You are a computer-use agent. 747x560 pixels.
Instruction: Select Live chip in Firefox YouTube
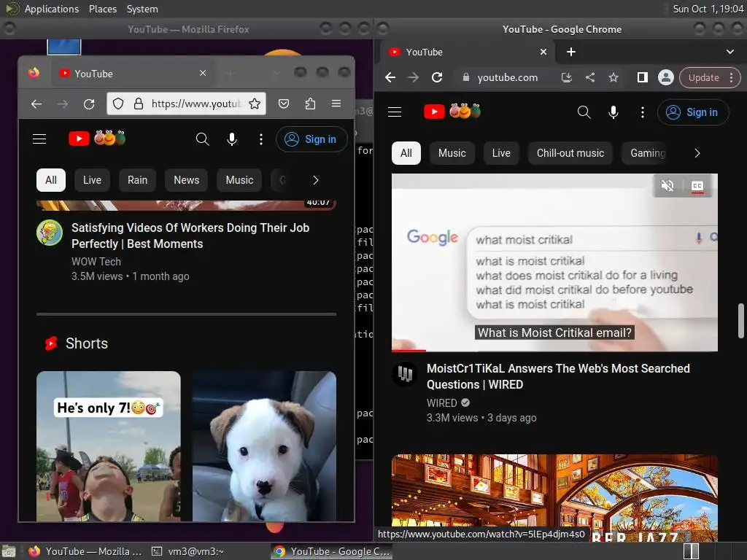point(92,180)
